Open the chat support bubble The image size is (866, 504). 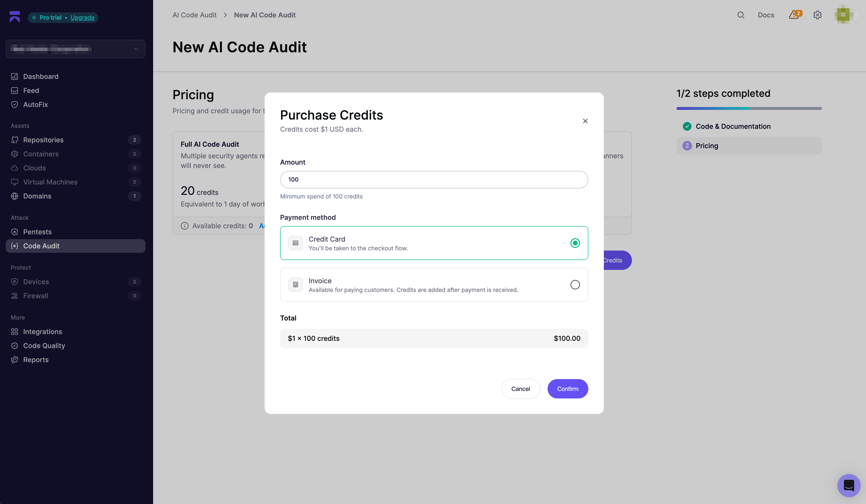pyautogui.click(x=849, y=485)
